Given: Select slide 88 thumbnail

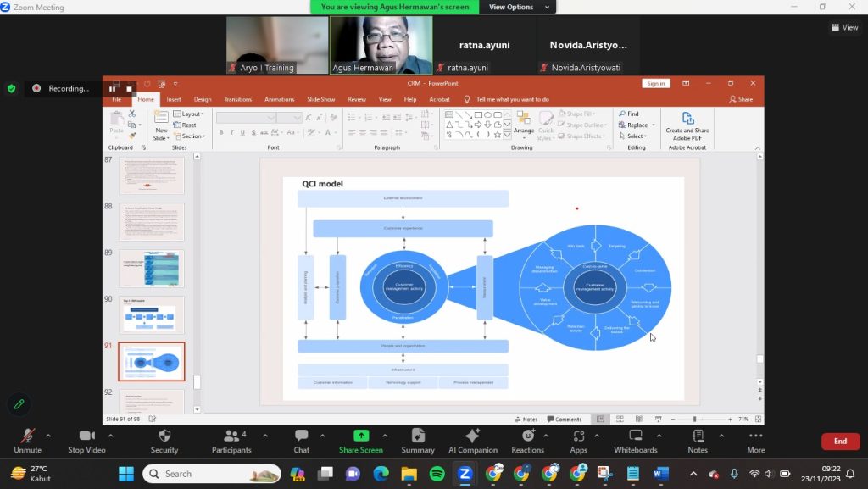Looking at the screenshot, I should (x=151, y=222).
